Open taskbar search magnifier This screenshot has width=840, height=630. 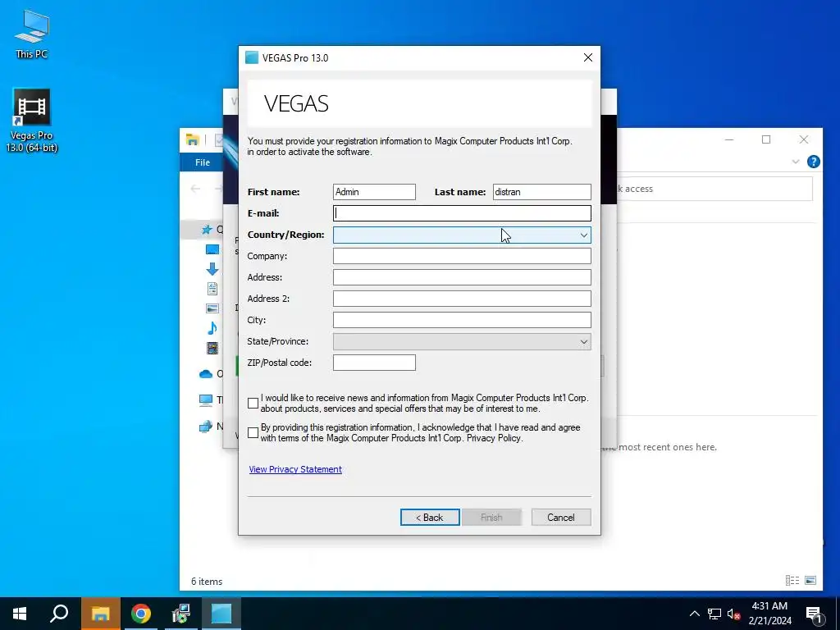[59, 614]
